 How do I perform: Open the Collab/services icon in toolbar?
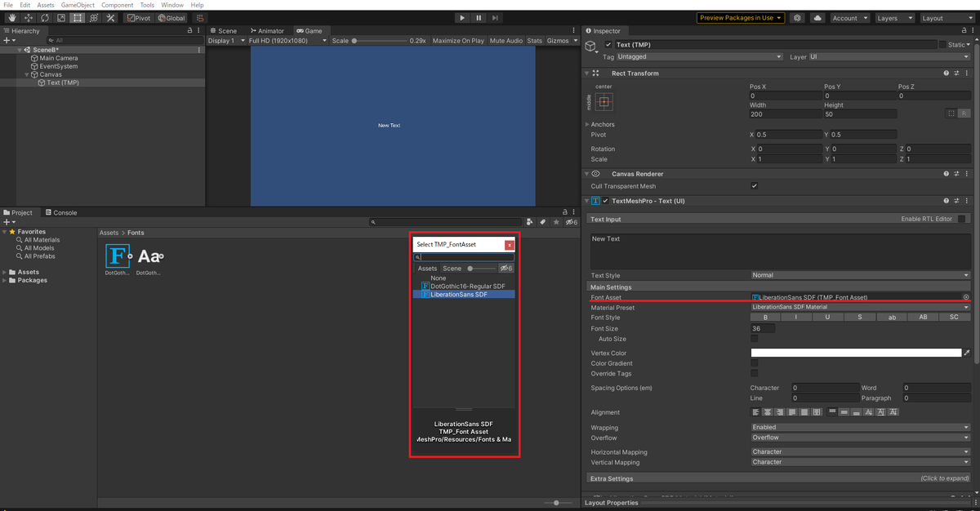click(x=797, y=18)
